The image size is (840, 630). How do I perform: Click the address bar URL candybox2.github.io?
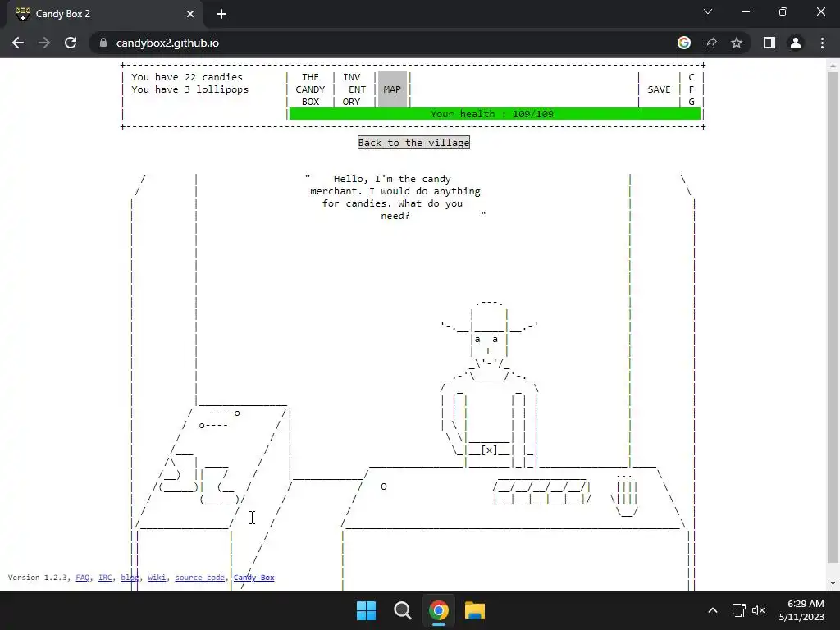pyautogui.click(x=167, y=43)
